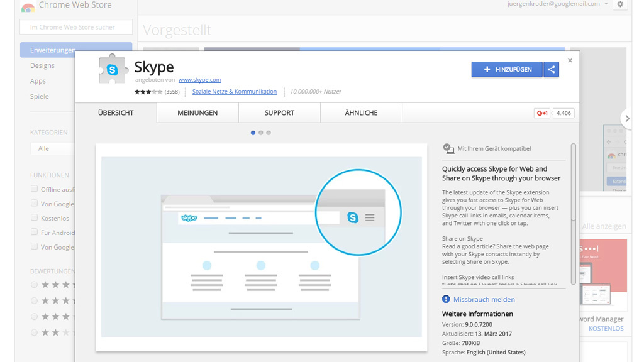Click the Skype puzzle-piece extension icon

click(112, 69)
